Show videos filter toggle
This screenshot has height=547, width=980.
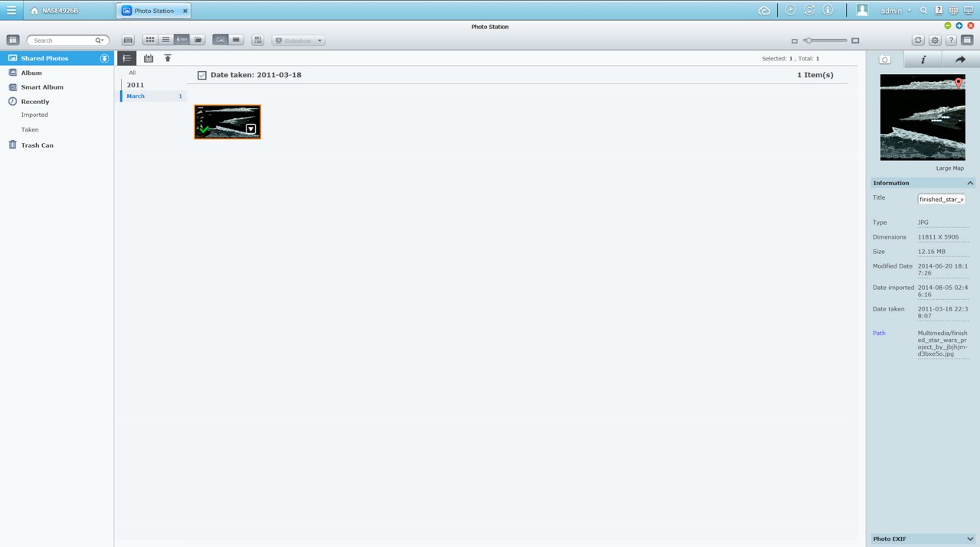pyautogui.click(x=237, y=40)
